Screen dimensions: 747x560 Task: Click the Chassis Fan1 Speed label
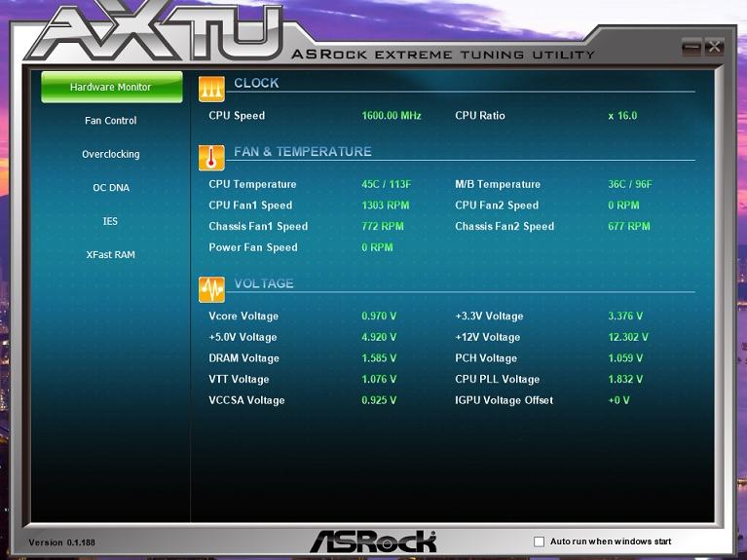pos(258,226)
